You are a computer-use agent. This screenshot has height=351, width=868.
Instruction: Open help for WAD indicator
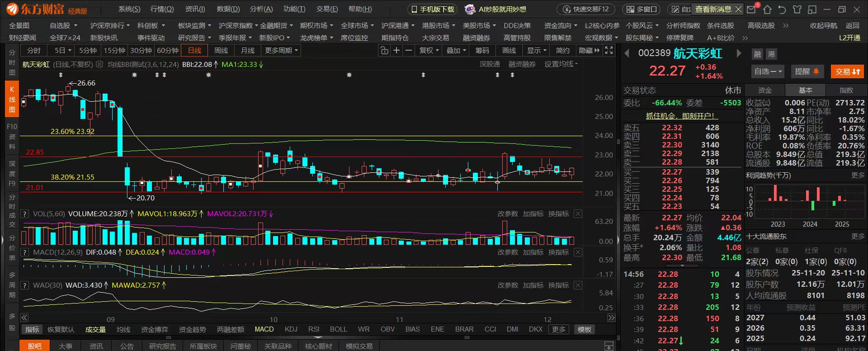pyautogui.click(x=25, y=285)
